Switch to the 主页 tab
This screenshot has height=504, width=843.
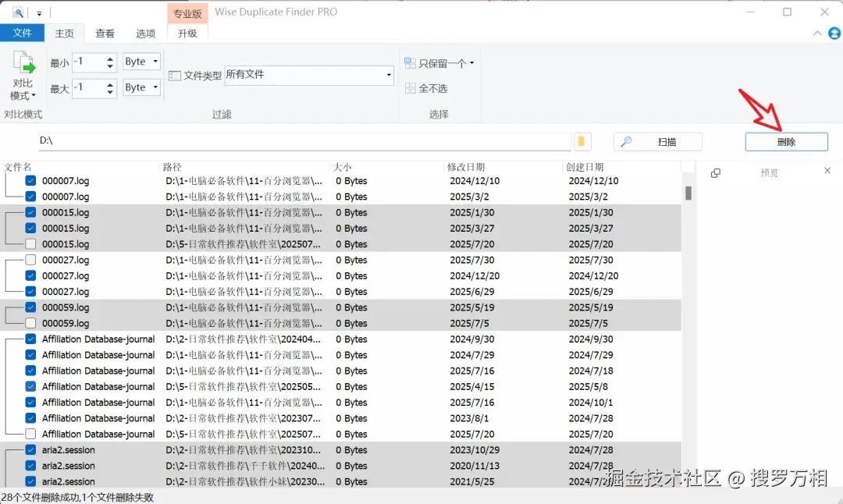[x=65, y=34]
